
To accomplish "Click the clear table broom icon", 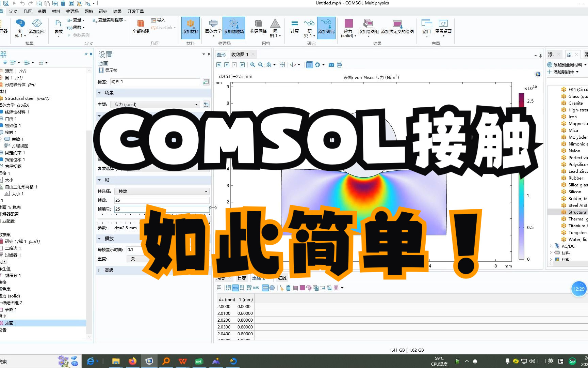I will pos(281,288).
